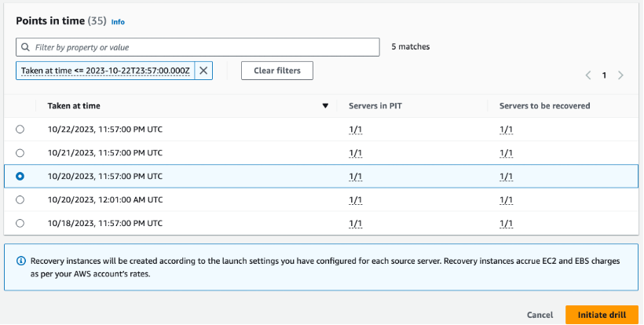The height and width of the screenshot is (325, 644).
Task: Select the 10/20/2023 12:01:00 AM radio button
Action: tap(20, 200)
